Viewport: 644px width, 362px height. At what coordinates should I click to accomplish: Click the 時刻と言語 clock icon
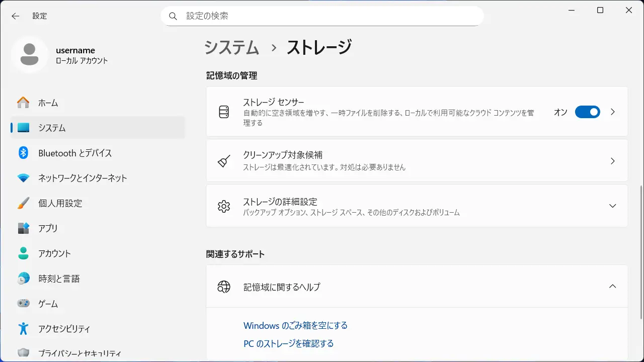click(x=23, y=279)
